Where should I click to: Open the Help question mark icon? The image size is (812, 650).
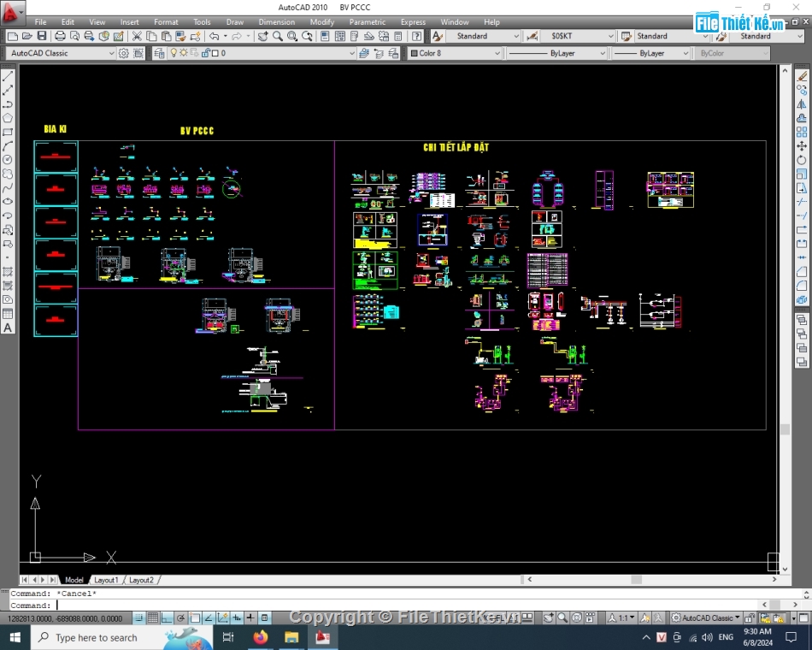click(x=416, y=36)
